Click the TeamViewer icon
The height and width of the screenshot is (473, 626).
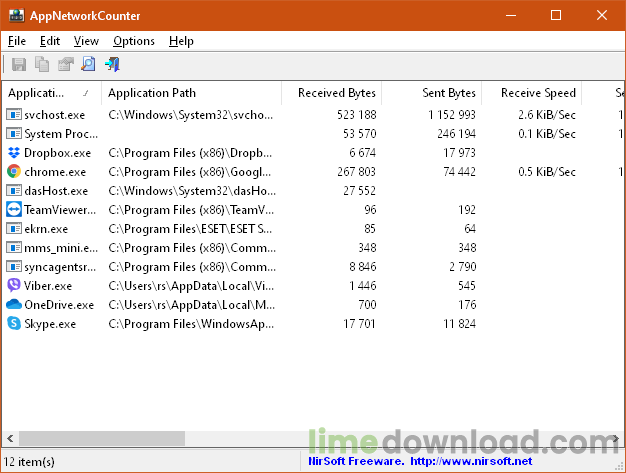point(14,210)
